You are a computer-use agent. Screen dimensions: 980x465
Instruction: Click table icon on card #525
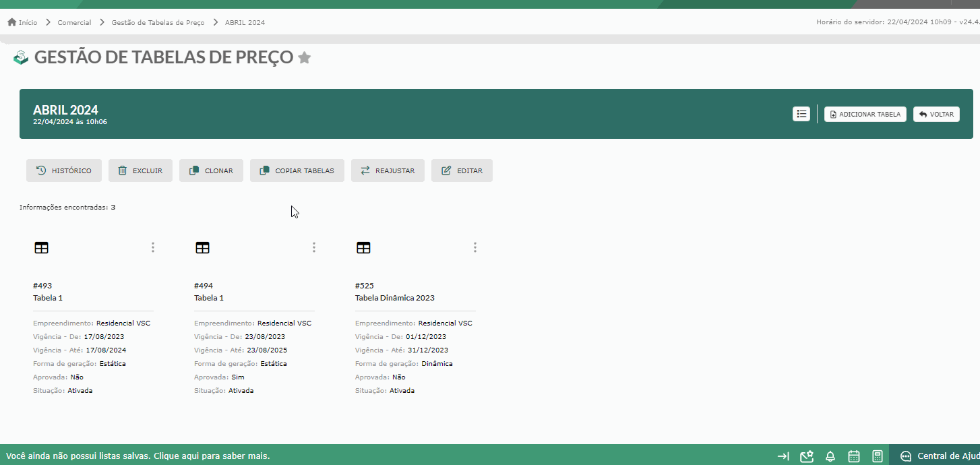363,248
